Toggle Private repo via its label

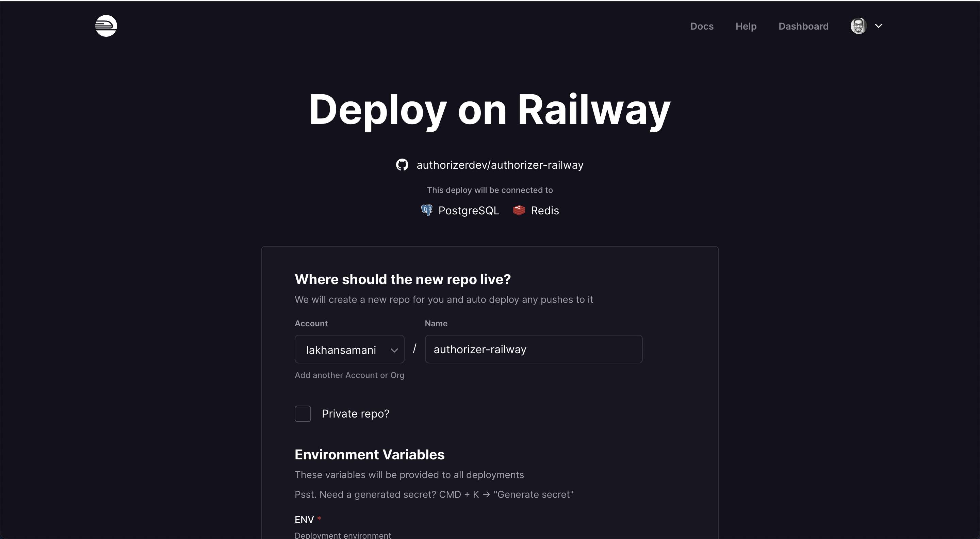355,413
